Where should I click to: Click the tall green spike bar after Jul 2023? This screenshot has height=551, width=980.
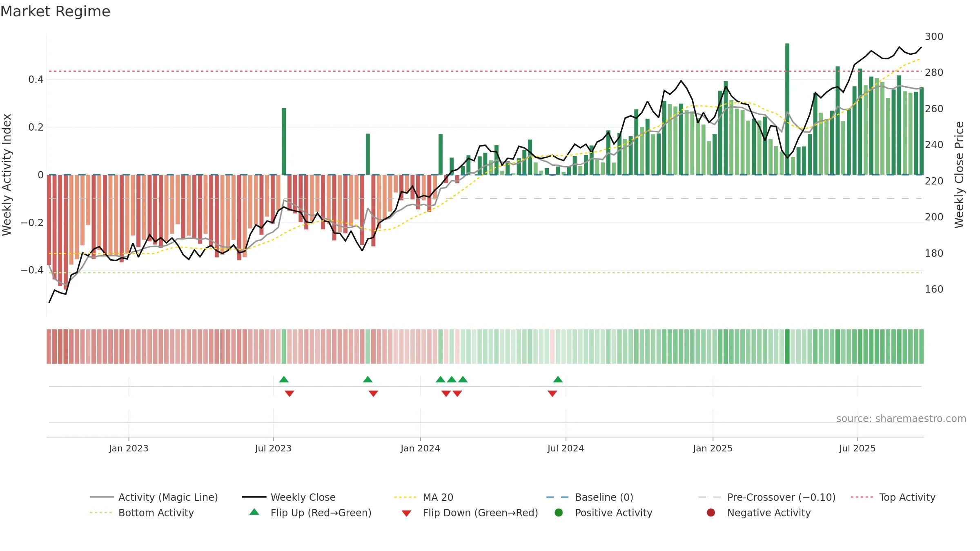tap(284, 142)
